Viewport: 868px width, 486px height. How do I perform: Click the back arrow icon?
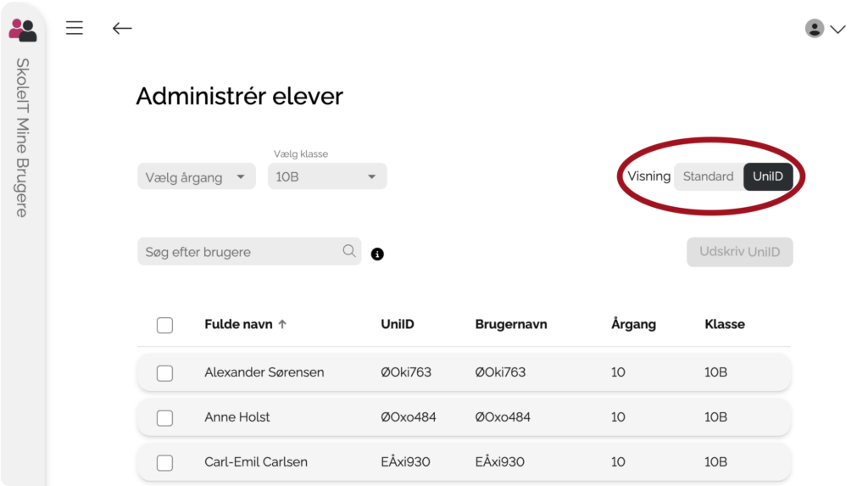click(122, 28)
